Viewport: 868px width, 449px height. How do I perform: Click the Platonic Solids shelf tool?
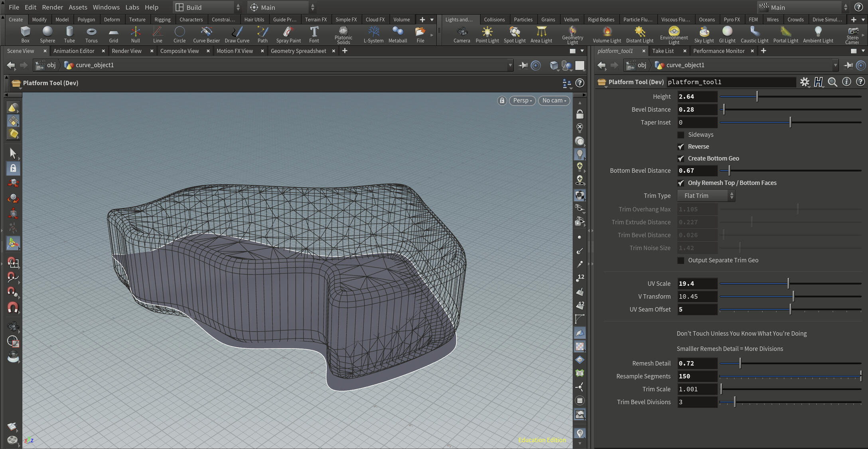pos(343,34)
